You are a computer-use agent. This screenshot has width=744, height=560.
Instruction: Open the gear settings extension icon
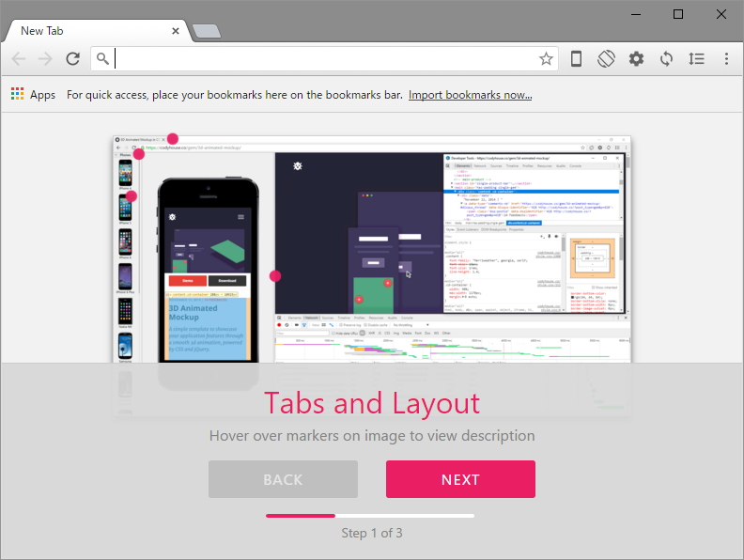(636, 59)
